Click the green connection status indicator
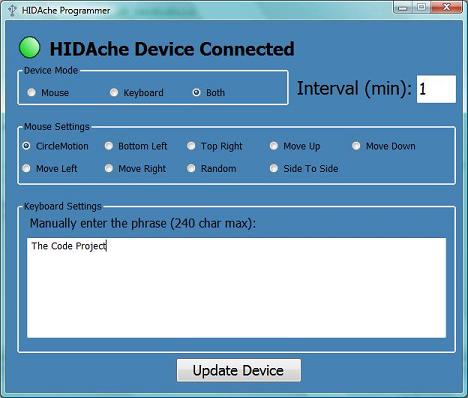 coord(30,48)
